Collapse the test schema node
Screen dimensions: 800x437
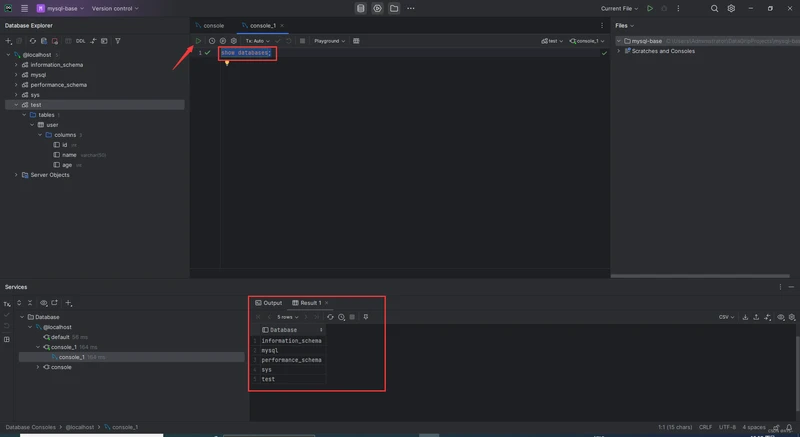coord(16,105)
